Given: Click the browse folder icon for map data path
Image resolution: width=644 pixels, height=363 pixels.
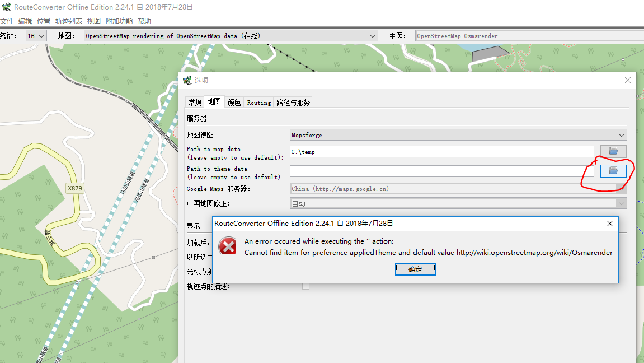Looking at the screenshot, I should [x=613, y=151].
